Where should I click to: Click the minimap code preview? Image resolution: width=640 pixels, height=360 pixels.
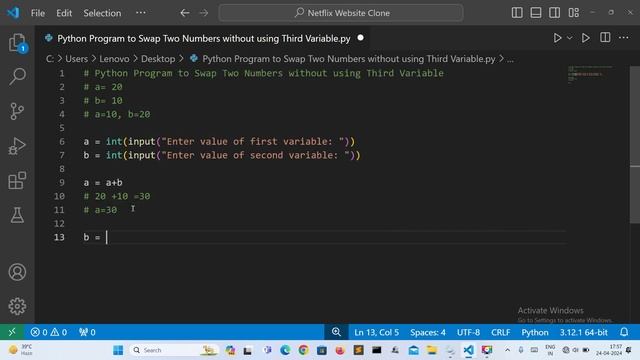[590, 74]
